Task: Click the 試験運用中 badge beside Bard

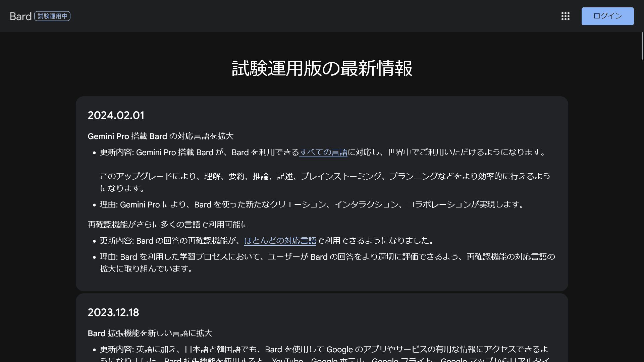Action: coord(52,16)
